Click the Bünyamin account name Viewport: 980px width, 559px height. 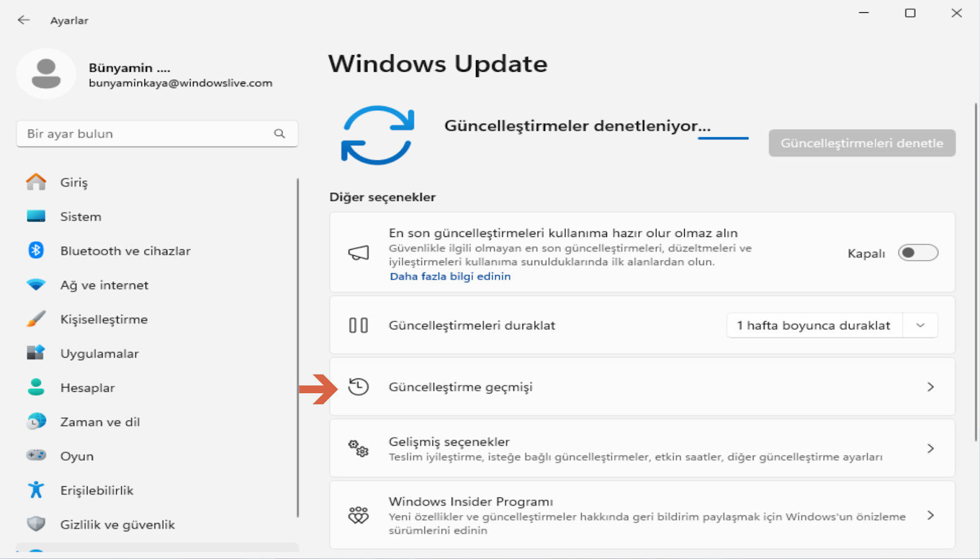click(129, 67)
